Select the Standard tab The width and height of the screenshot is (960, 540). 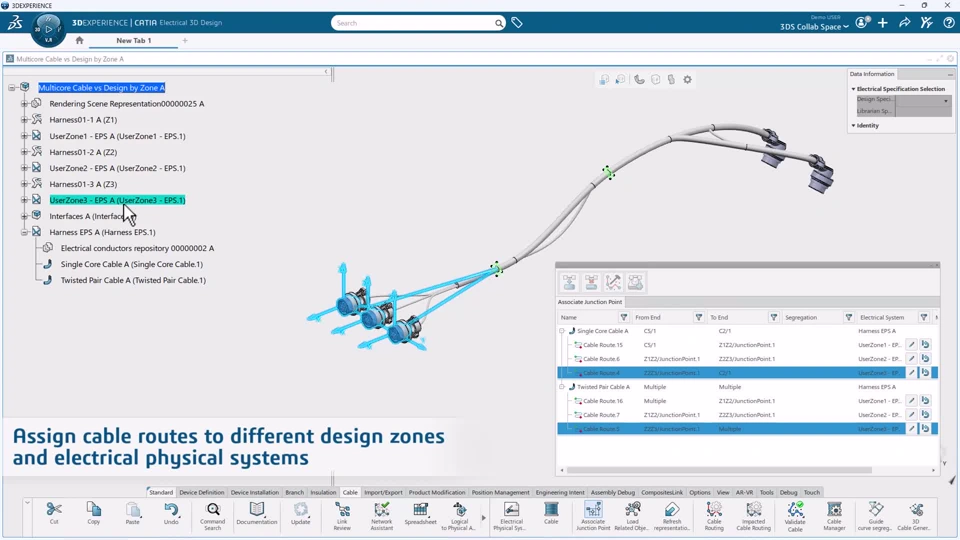(161, 492)
